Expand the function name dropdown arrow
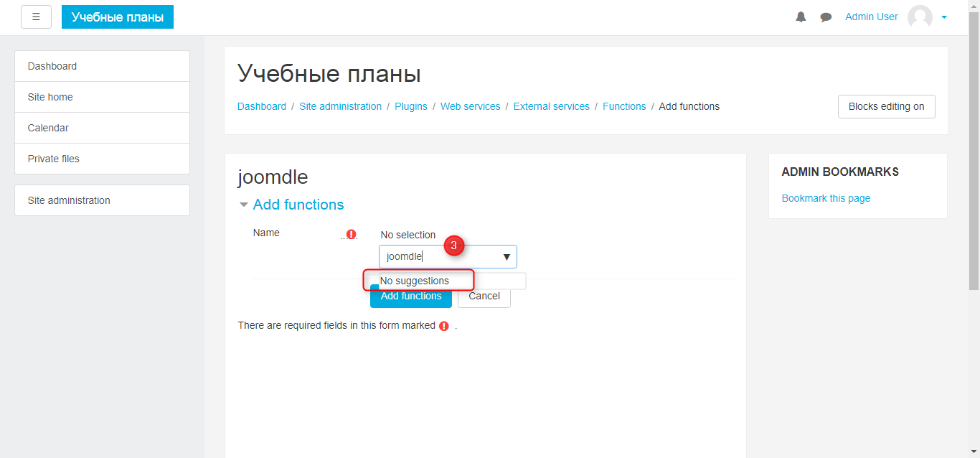This screenshot has height=458, width=980. [507, 257]
